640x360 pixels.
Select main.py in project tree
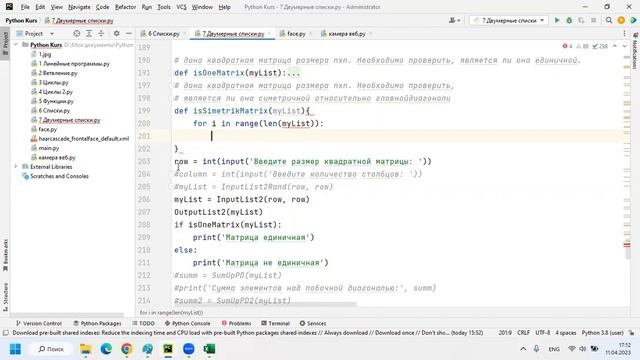pyautogui.click(x=49, y=148)
